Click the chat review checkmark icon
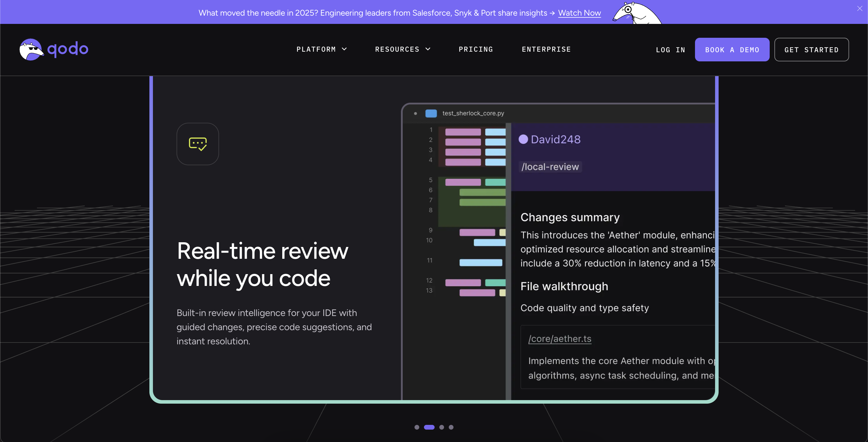This screenshot has height=442, width=868. point(198,144)
